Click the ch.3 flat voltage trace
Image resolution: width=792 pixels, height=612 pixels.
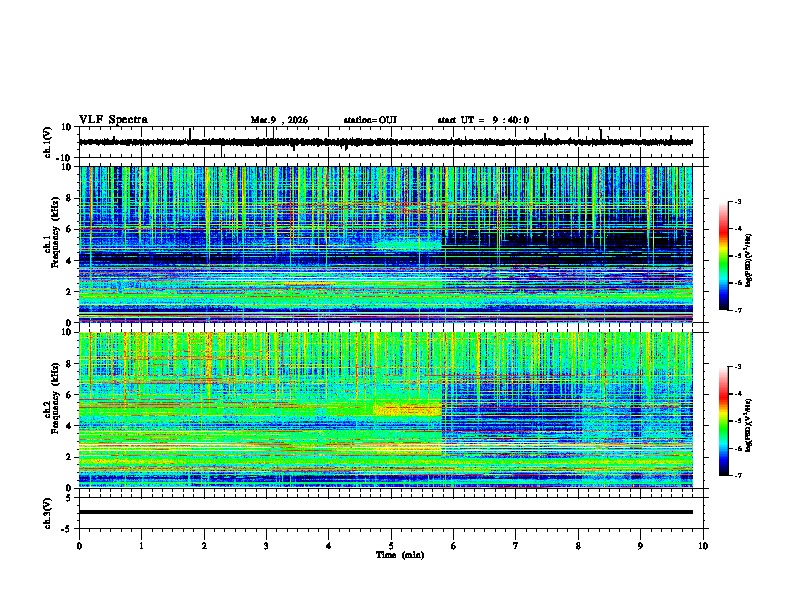[386, 512]
